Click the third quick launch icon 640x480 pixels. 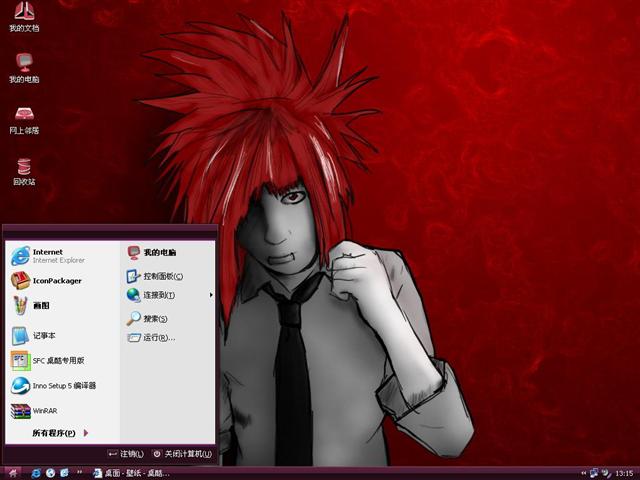(64, 473)
